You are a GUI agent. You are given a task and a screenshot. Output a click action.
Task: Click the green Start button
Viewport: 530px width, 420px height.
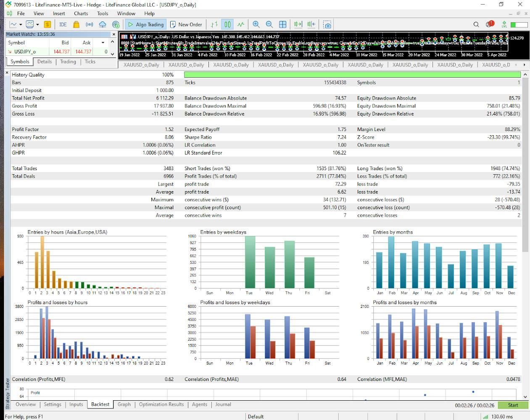point(513,405)
